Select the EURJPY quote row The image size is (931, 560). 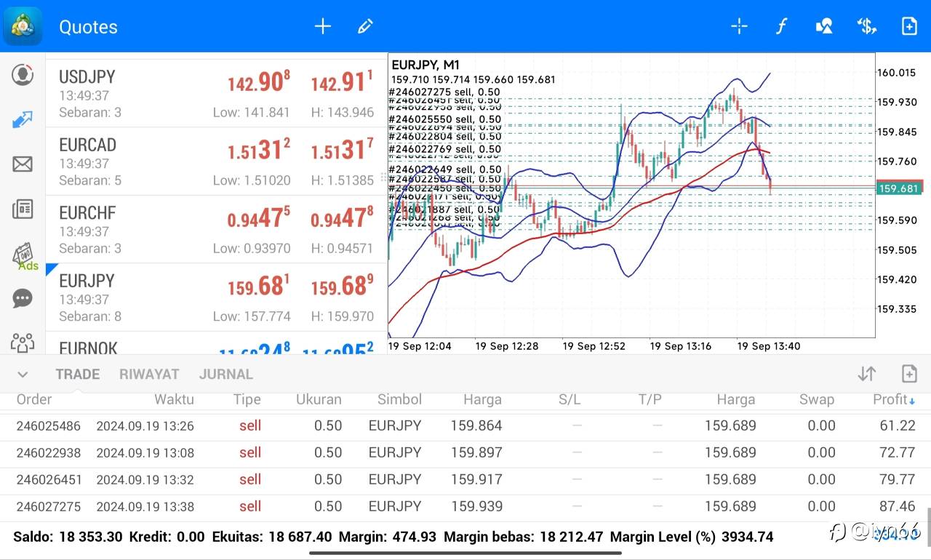[217, 297]
